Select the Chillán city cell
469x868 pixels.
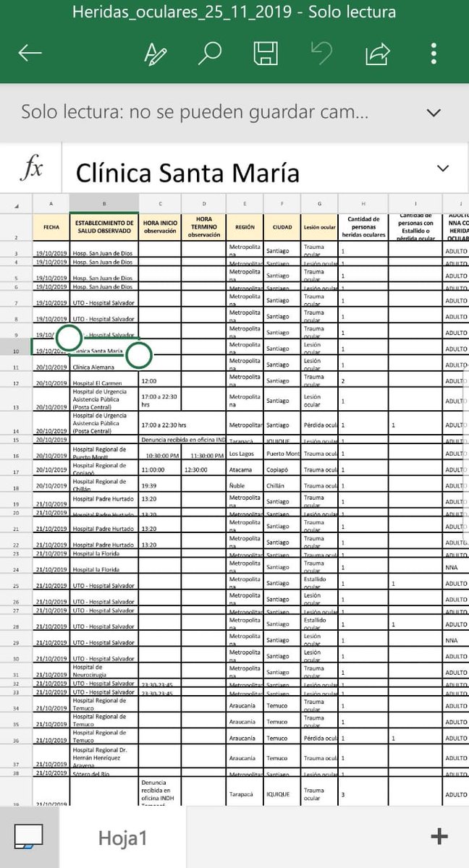(x=282, y=485)
